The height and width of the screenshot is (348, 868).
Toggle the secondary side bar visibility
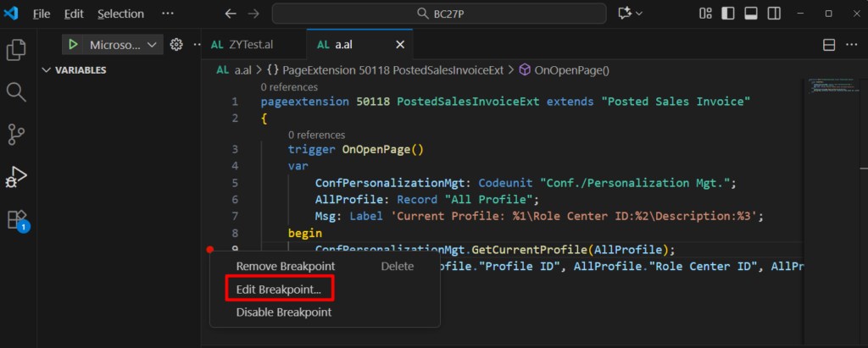(x=772, y=14)
